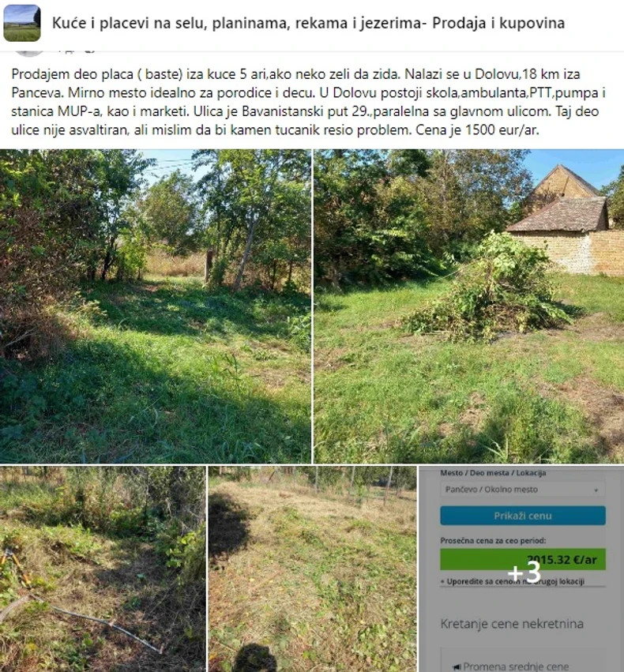Open the photo showing the old brick house
Image resolution: width=624 pixels, height=672 pixels.
coord(468,306)
